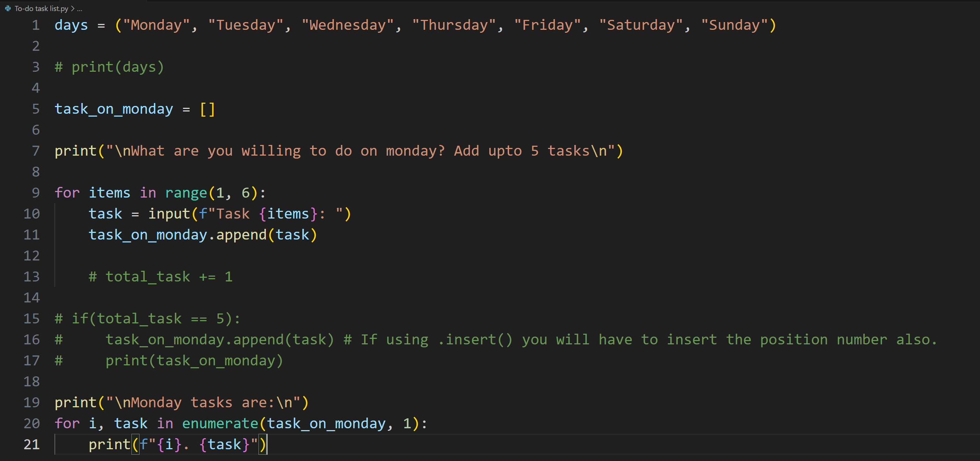
Task: Click line number 21 in the gutter
Action: pyautogui.click(x=32, y=444)
